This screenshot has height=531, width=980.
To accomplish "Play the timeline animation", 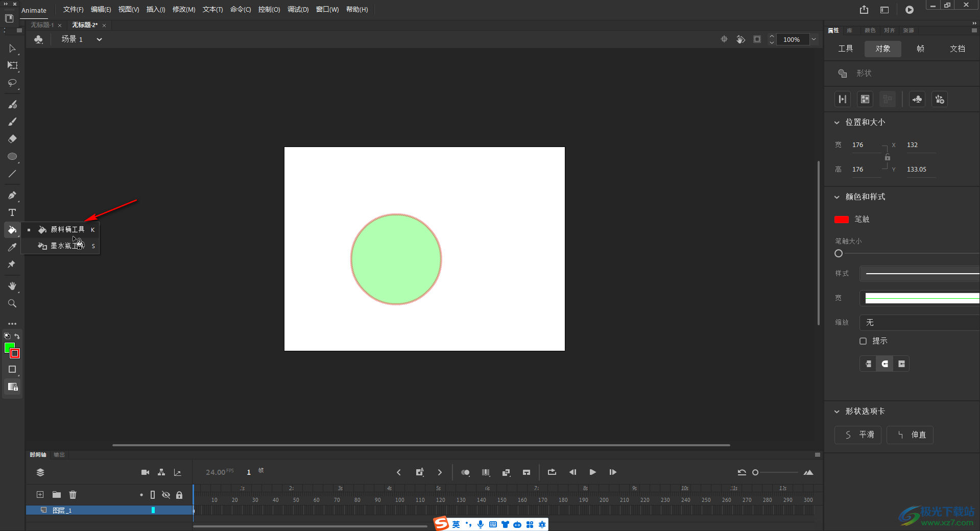I will tap(592, 472).
